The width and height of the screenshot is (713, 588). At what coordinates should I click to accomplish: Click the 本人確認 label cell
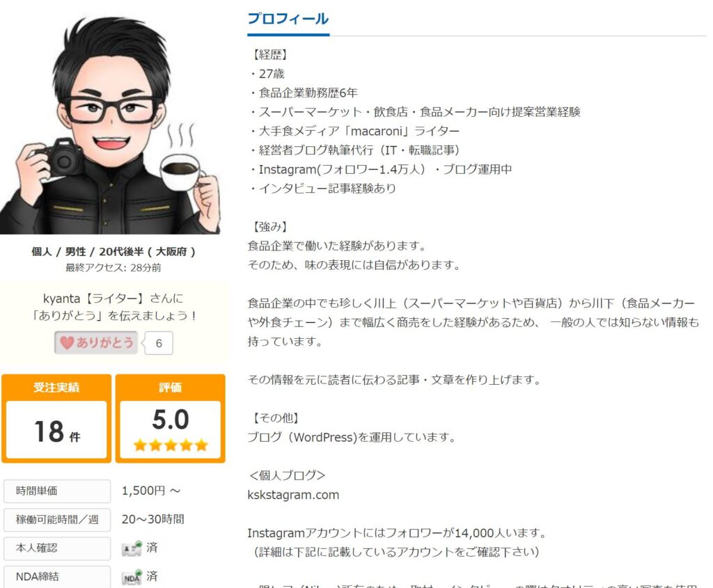click(57, 548)
